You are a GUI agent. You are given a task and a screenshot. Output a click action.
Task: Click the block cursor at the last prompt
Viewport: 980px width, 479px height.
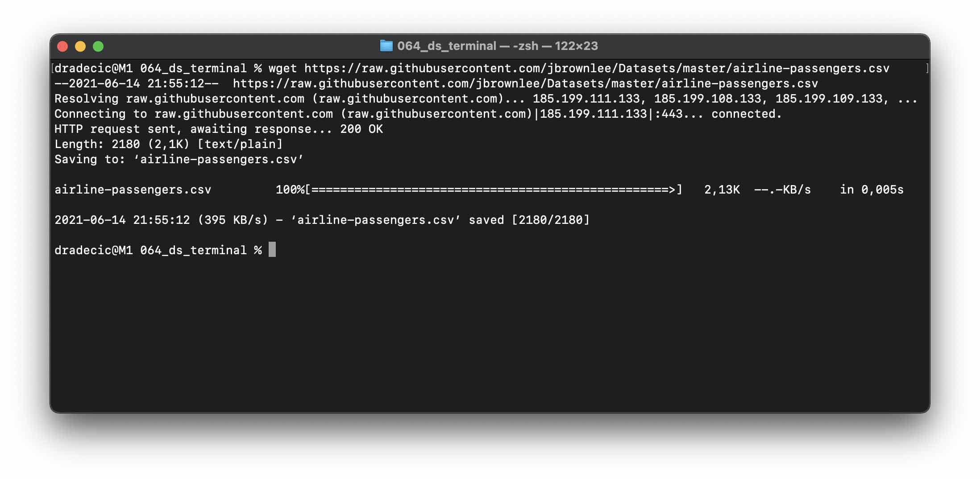coord(272,250)
